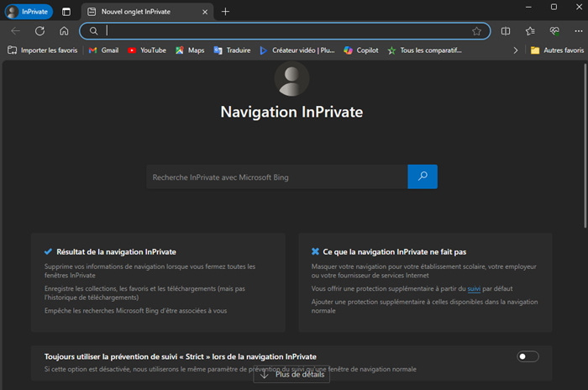Open Créateur vidéo bookmark
The width and height of the screenshot is (588, 390).
point(297,50)
